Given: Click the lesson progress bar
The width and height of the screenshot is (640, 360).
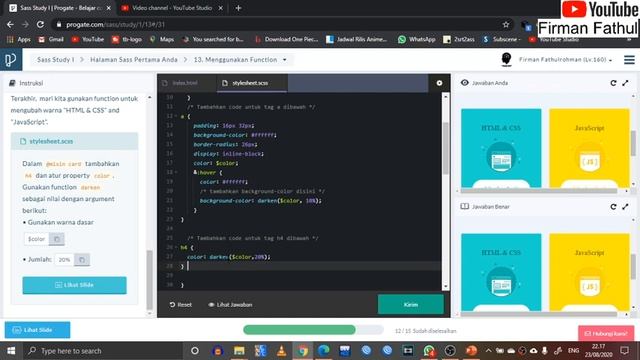Looking at the screenshot, I should point(313,330).
